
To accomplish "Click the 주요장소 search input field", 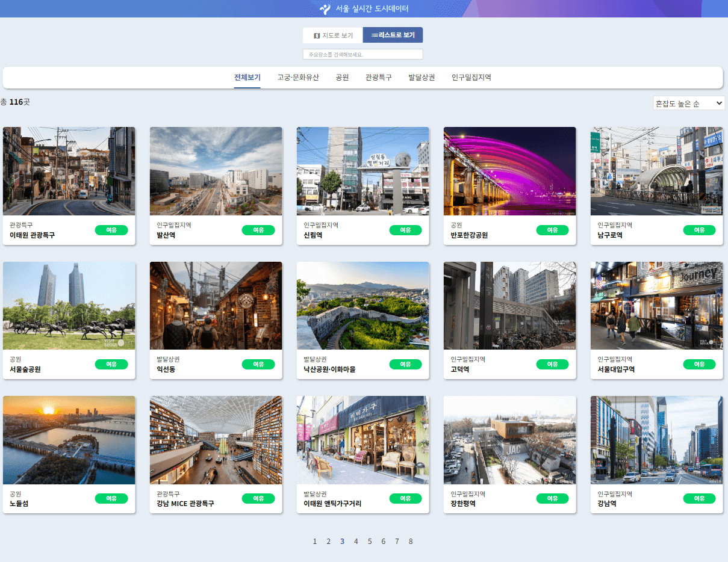I will tap(362, 54).
